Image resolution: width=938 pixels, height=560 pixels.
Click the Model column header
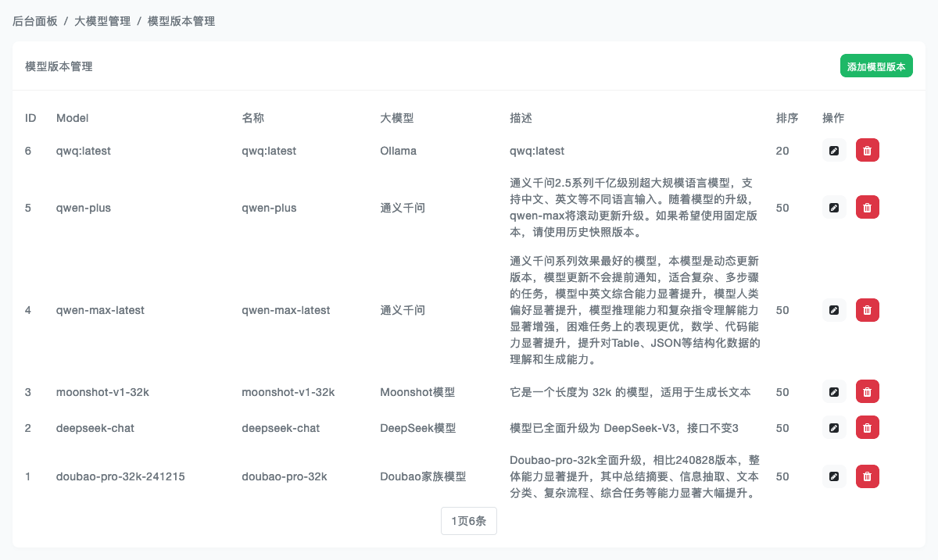[x=73, y=118]
